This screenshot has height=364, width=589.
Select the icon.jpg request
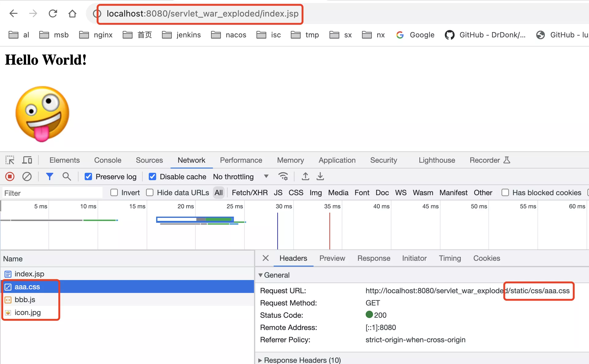click(x=127, y=313)
